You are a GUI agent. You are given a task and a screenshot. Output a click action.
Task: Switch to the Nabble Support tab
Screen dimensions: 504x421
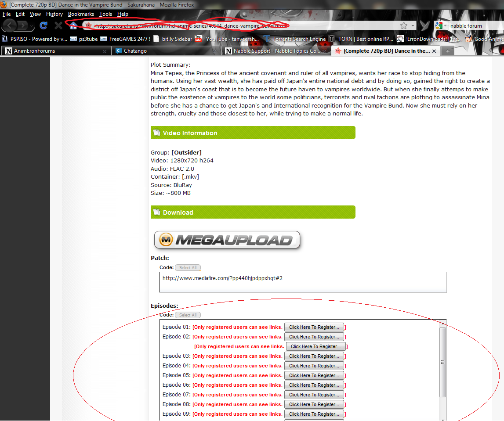coord(276,51)
